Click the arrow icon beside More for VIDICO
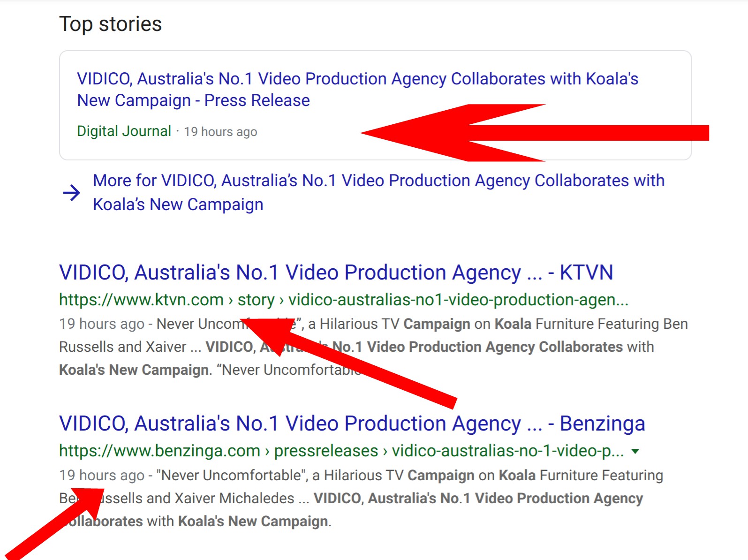748x560 pixels. coord(72,192)
